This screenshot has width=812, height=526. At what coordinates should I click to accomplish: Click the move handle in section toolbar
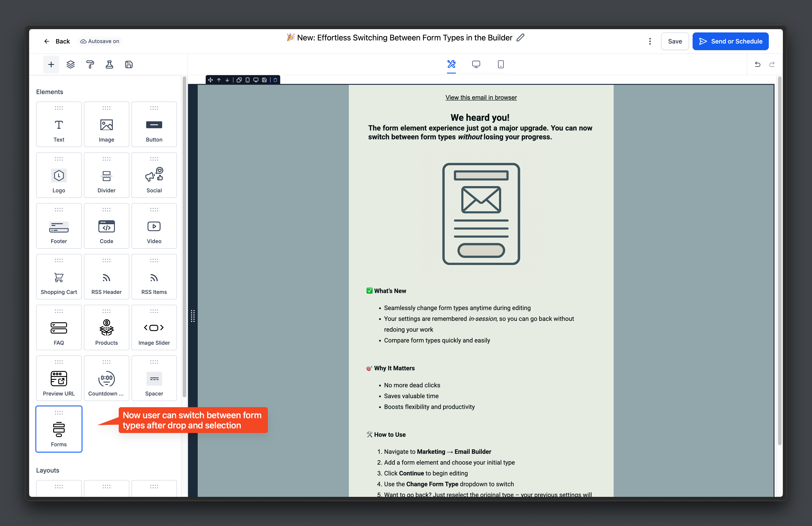(211, 80)
